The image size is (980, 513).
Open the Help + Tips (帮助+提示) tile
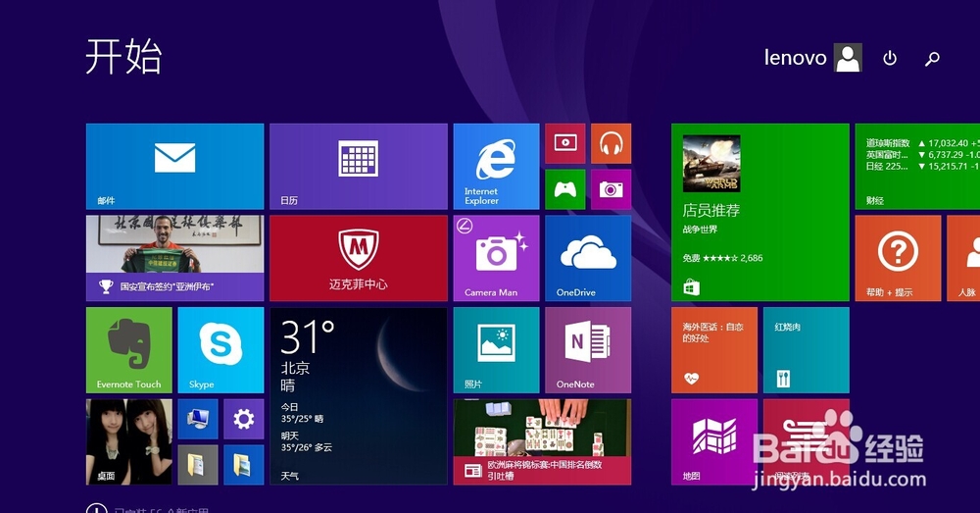click(898, 258)
